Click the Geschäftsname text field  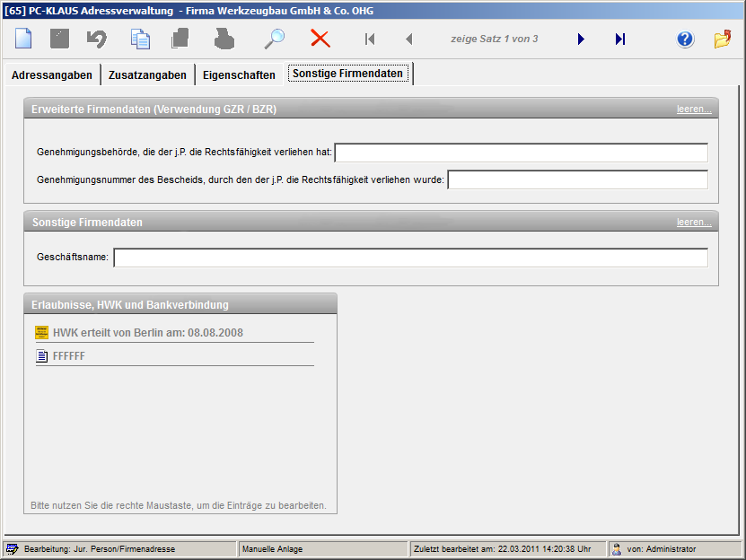pyautogui.click(x=410, y=258)
